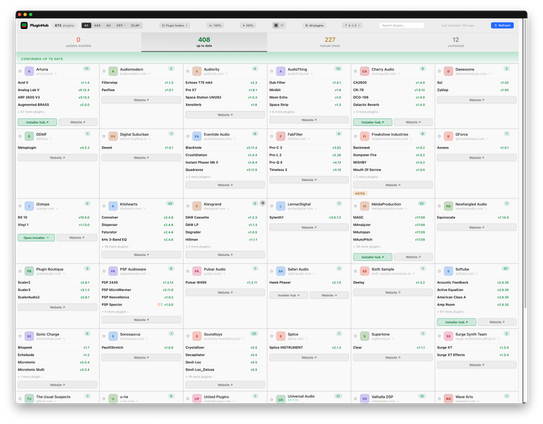Viewport: 543px width, 424px height.
Task: Star the Sonic Charge card
Action: click(x=20, y=336)
